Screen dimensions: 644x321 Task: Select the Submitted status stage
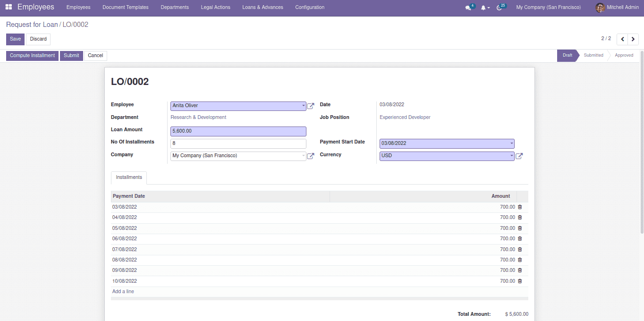(x=593, y=55)
